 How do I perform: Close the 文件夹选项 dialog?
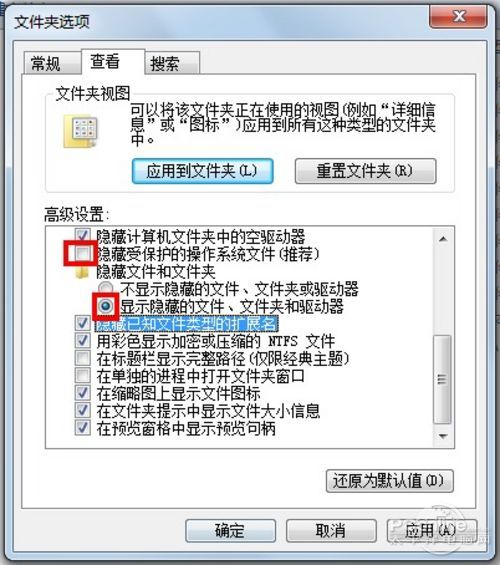[458, 17]
